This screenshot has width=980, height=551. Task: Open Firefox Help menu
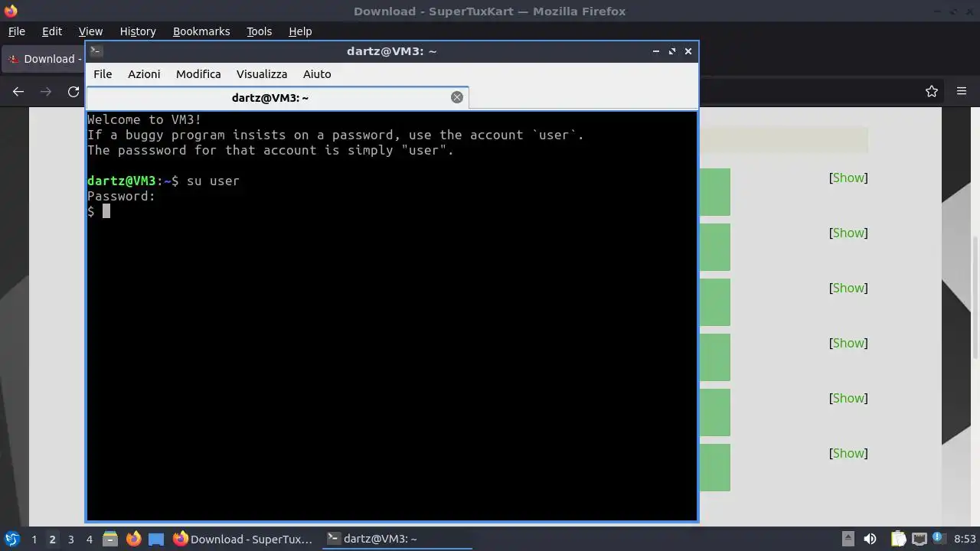(300, 31)
